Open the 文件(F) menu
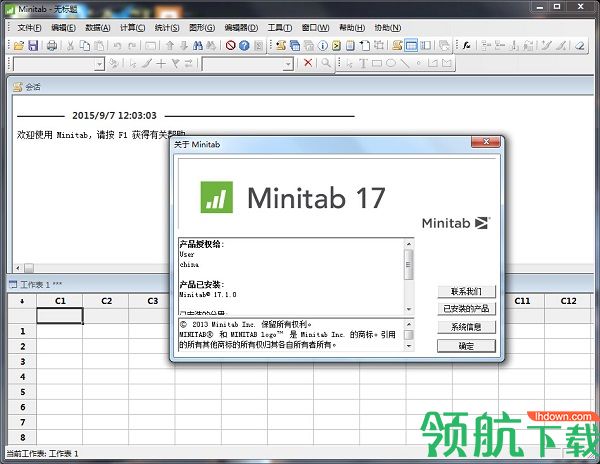The height and width of the screenshot is (464, 600). coord(29,28)
